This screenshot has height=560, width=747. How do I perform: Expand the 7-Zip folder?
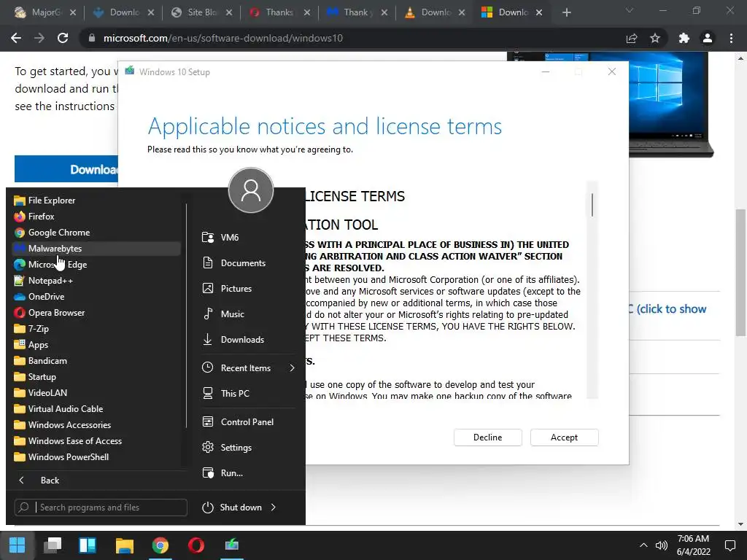pos(96,329)
